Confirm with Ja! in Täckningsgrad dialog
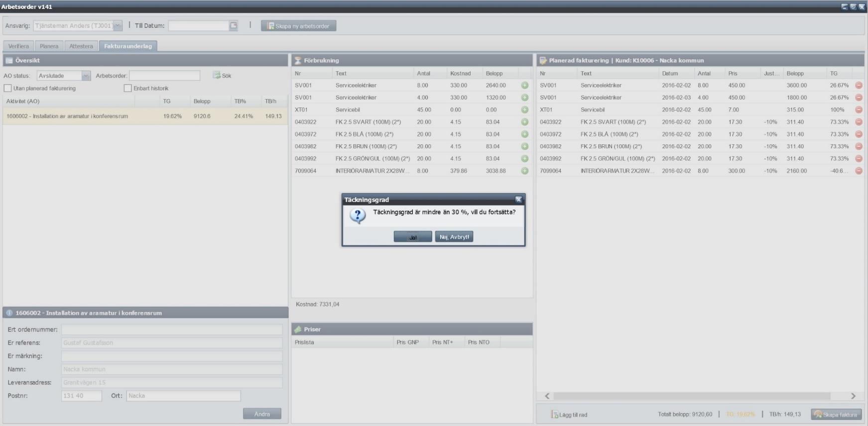This screenshot has height=426, width=868. 413,237
